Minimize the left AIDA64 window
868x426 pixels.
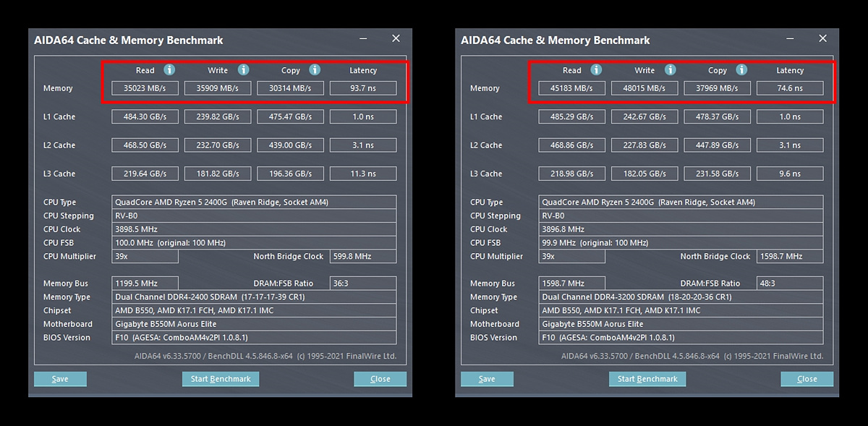(x=364, y=40)
